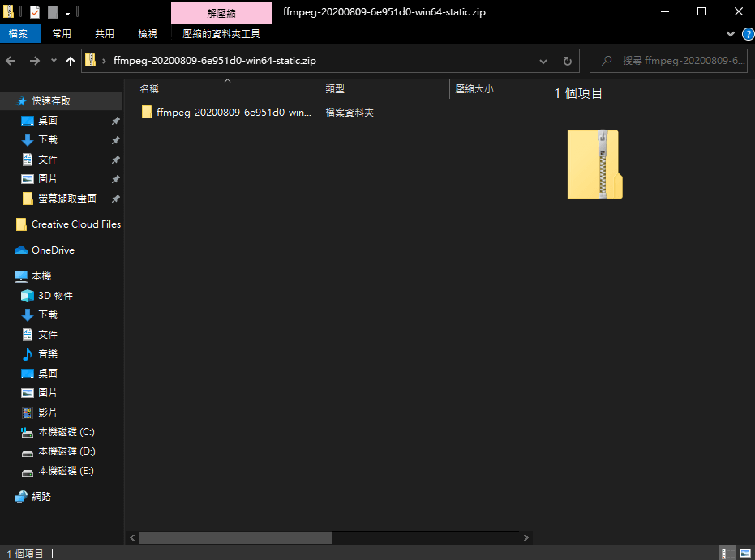Screen dimensions: 755x560
Task: Click the pin icon beside pinned 下載
Action: pos(115,140)
